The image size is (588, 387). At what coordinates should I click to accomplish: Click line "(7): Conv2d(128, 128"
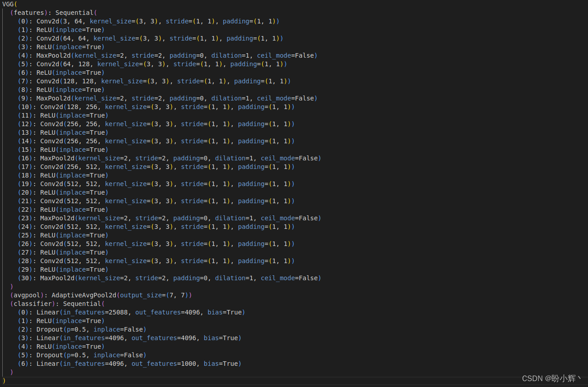154,81
